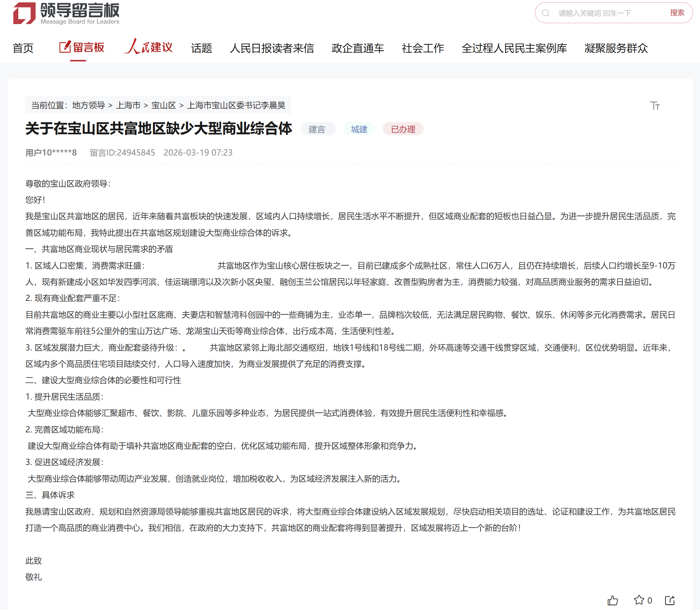Click 上海市宝山区委书记李晨昊 breadcrumb link
This screenshot has height=610, width=700.
(236, 105)
